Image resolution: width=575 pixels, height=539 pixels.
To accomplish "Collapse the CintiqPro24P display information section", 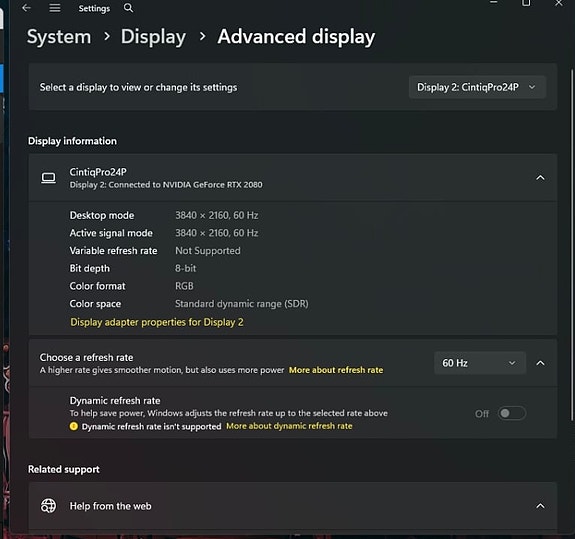I will tap(540, 178).
